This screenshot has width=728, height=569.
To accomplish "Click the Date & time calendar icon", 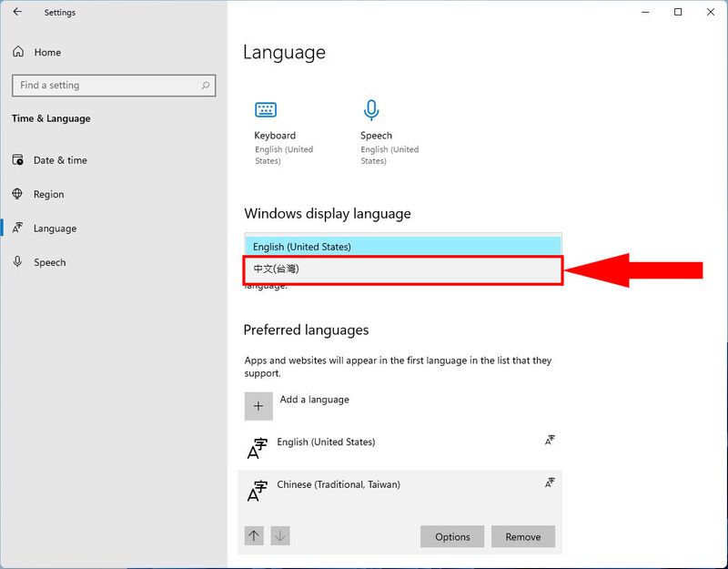I will point(17,160).
